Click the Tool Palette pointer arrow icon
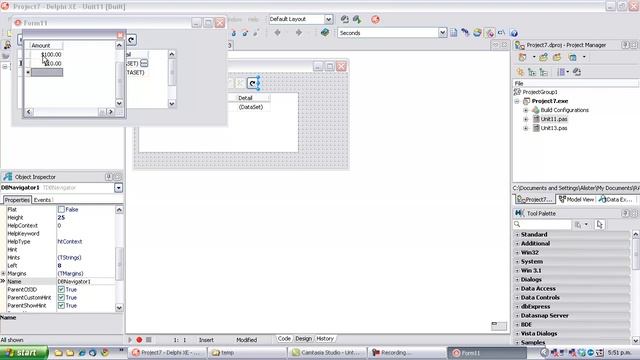The image size is (640, 360). point(599,224)
